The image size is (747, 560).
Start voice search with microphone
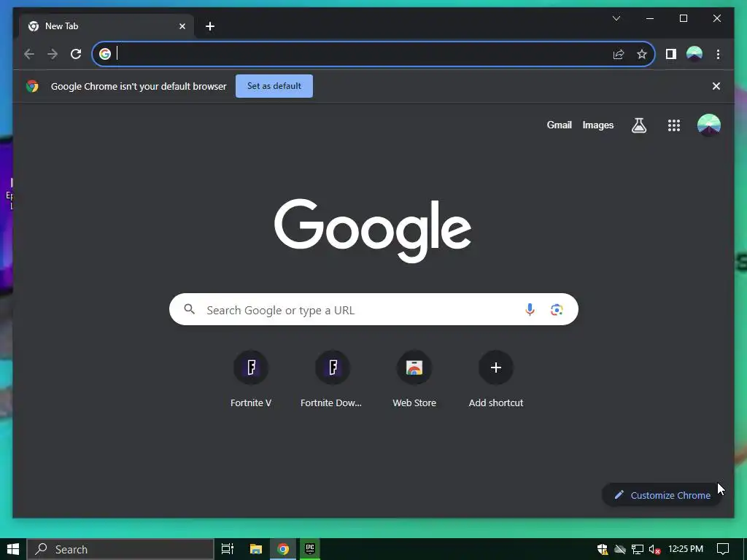click(530, 310)
